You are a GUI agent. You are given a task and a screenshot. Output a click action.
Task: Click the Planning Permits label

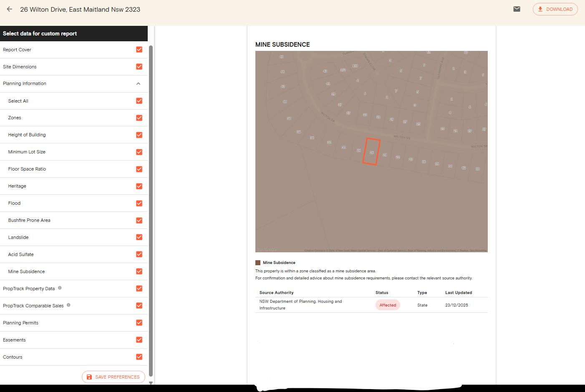point(20,323)
